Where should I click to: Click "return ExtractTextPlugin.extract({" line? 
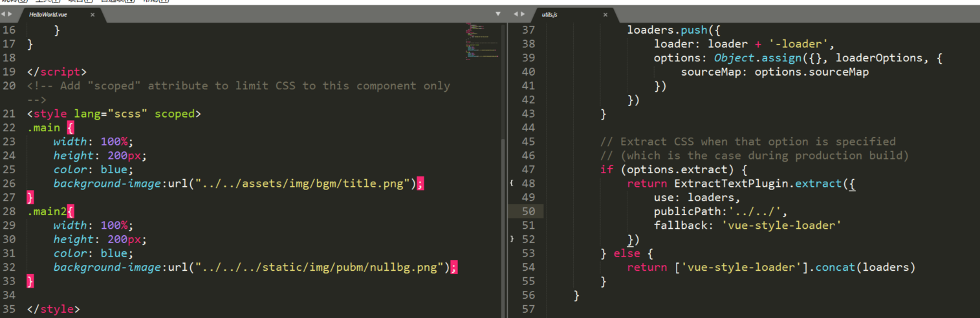741,184
